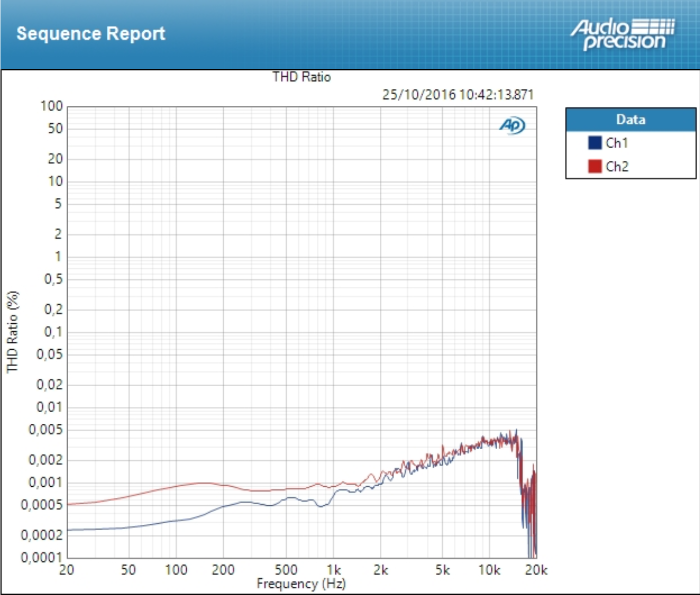
Task: Click the vertical THD Ratio (%) axis label
Action: [x=12, y=332]
